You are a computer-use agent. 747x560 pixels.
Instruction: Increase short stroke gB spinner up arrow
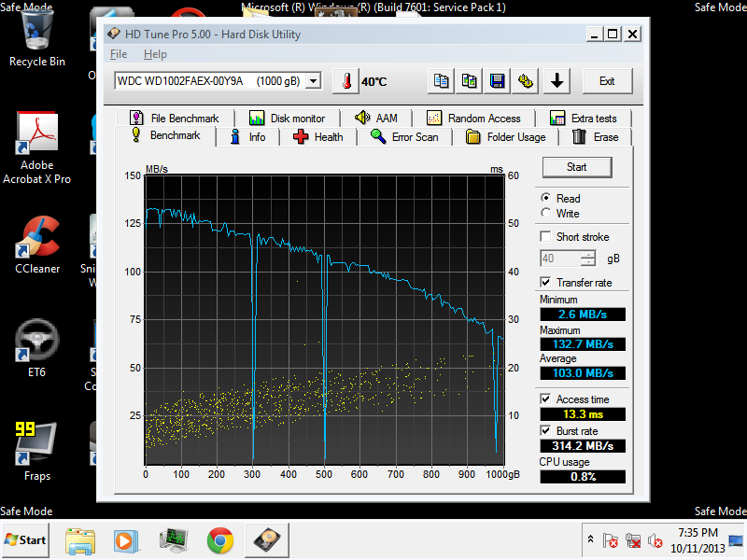click(x=588, y=255)
